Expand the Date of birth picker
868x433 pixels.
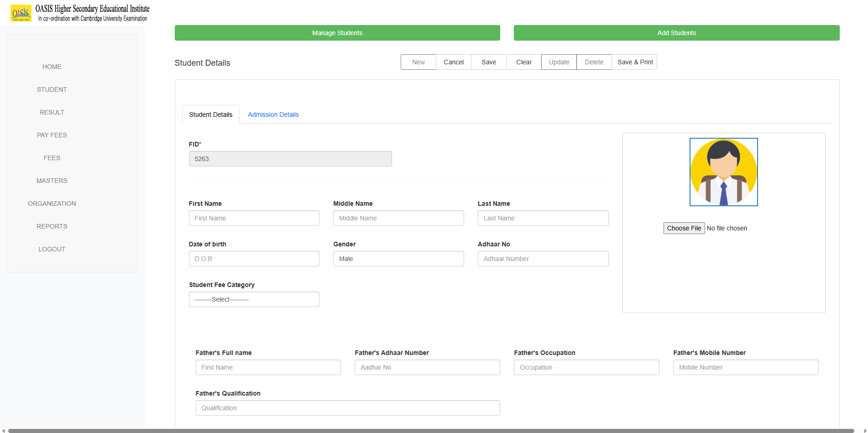[x=254, y=259]
